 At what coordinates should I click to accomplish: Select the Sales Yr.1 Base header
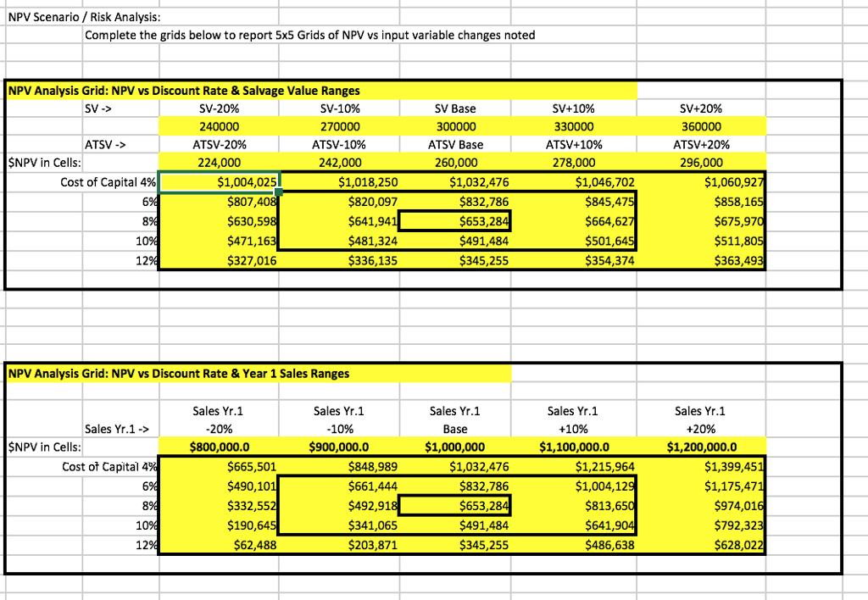[454, 419]
